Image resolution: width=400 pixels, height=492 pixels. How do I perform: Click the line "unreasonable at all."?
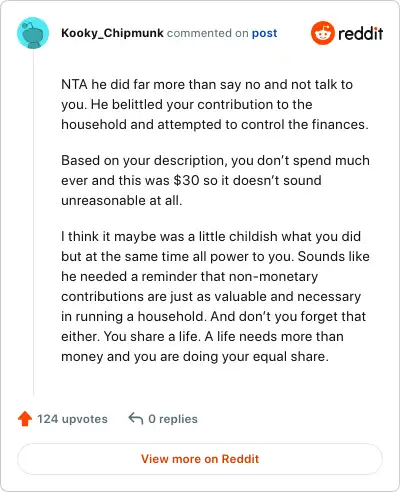[x=122, y=201]
